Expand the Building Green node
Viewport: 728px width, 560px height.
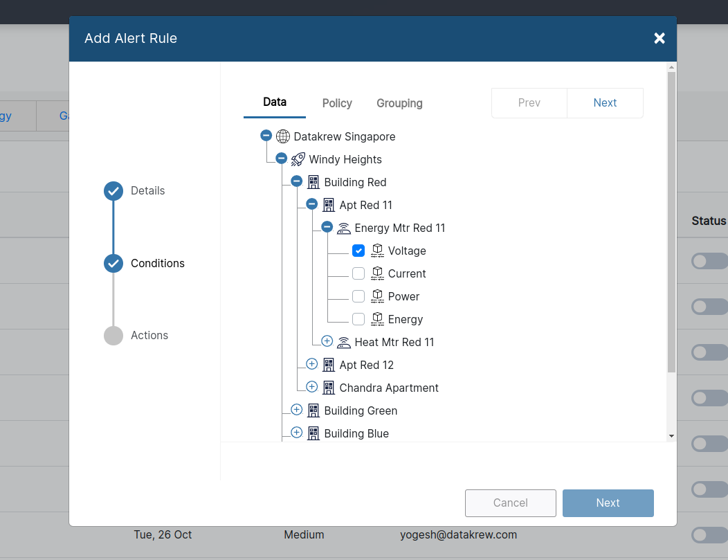click(x=296, y=410)
